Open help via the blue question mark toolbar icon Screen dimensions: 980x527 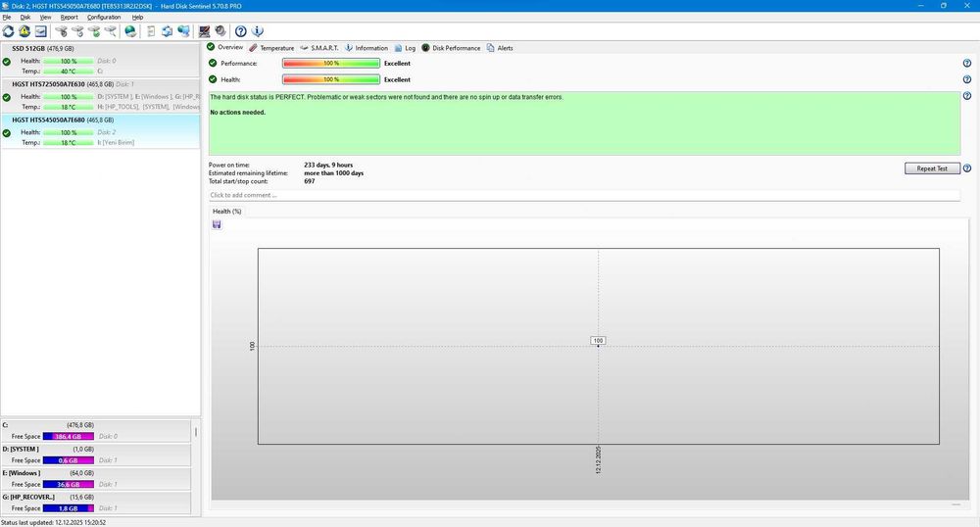tap(241, 31)
